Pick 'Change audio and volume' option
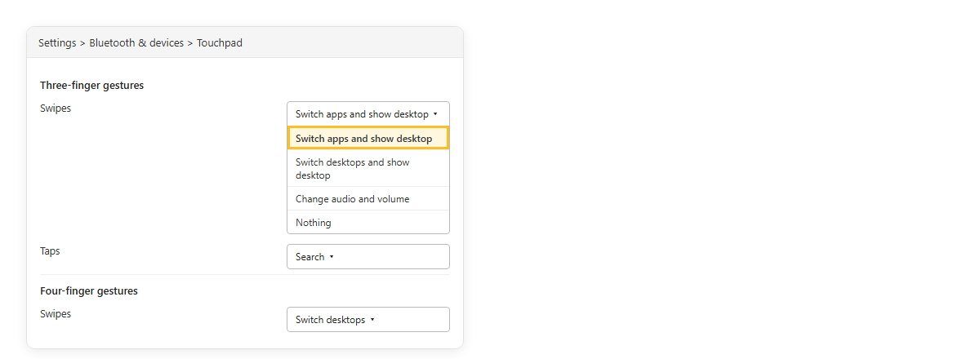This screenshot has width=980, height=359. point(368,199)
